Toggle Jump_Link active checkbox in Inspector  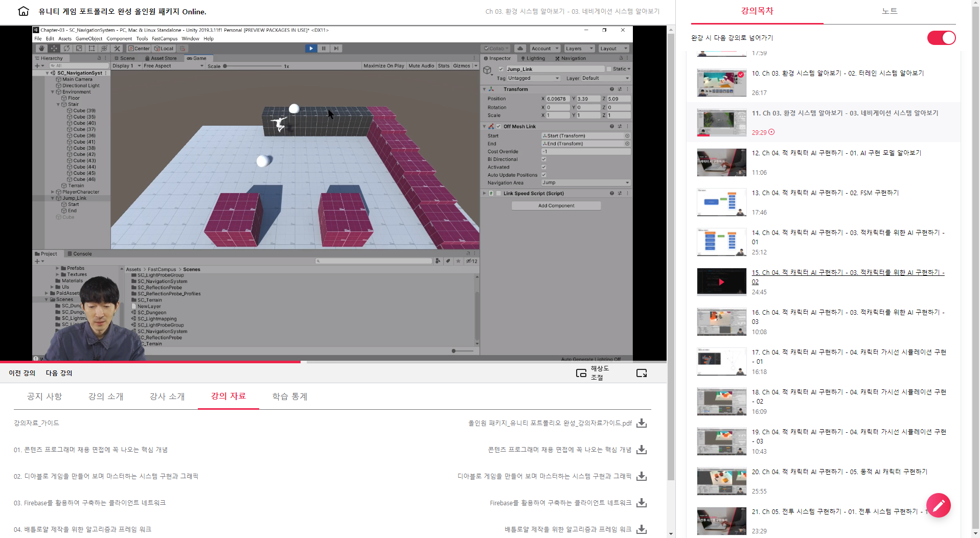[501, 69]
